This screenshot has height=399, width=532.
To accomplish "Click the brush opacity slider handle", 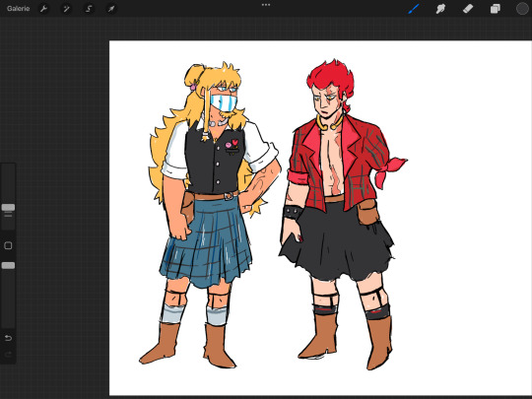I will pyautogui.click(x=8, y=265).
